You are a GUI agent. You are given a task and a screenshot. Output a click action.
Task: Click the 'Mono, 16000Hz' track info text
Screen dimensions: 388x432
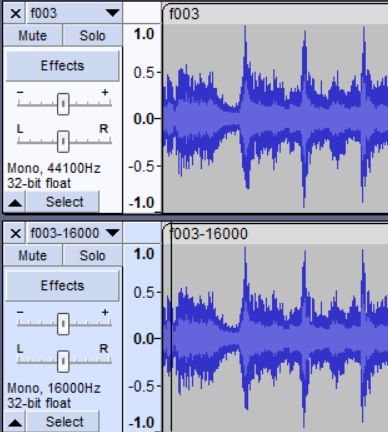coord(54,388)
